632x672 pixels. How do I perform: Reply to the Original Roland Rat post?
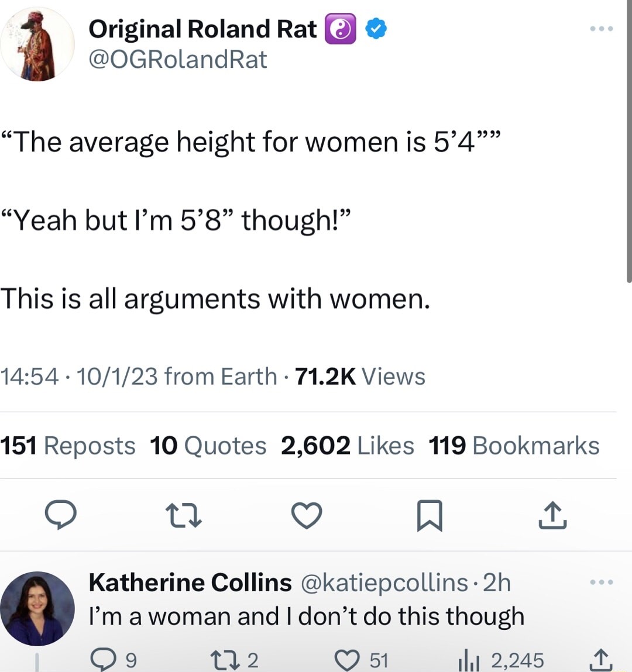click(x=61, y=514)
